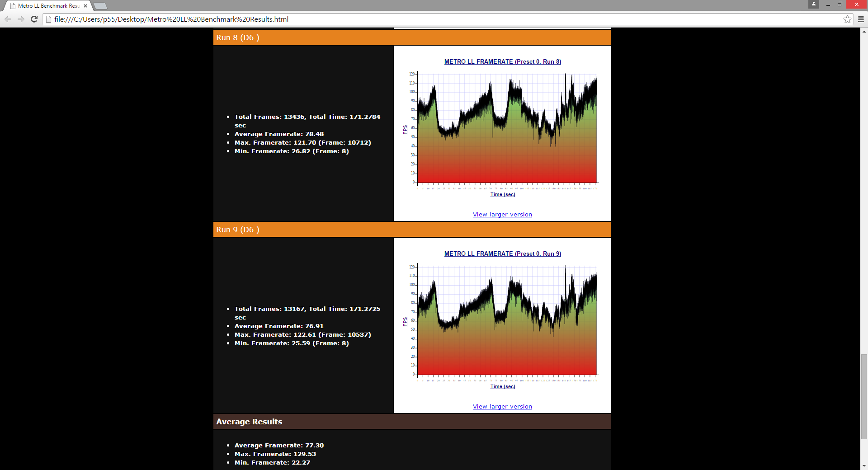Screen dimensions: 868x470
Task: Focus the address bar URL field
Action: pyautogui.click(x=448, y=19)
